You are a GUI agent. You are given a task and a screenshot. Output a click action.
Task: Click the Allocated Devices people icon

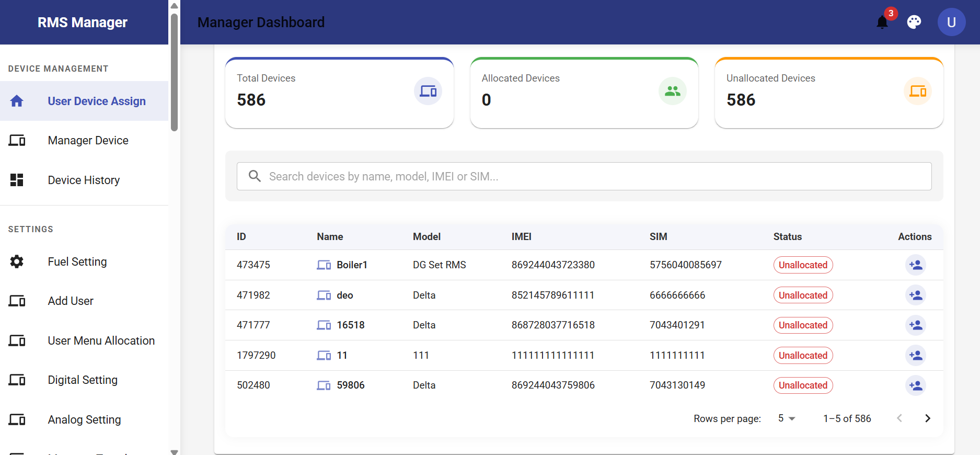click(x=673, y=91)
